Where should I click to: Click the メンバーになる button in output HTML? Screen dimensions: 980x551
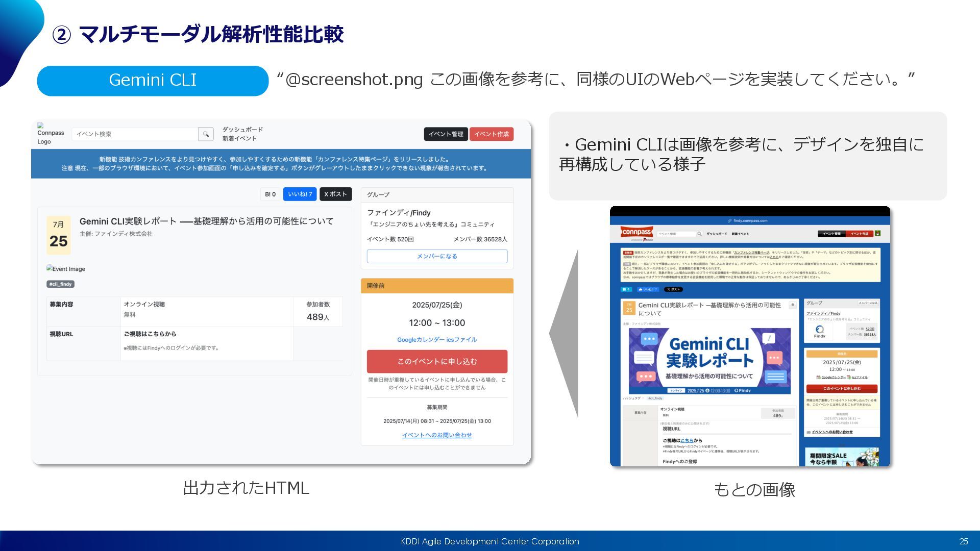(437, 256)
